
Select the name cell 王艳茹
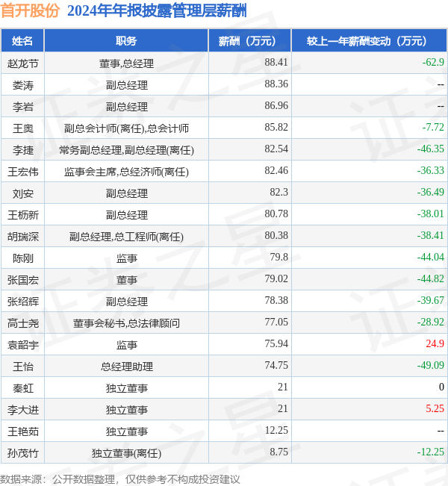coord(23,432)
